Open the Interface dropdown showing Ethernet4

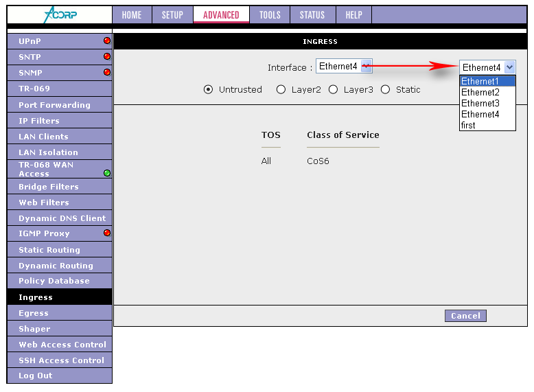[344, 66]
